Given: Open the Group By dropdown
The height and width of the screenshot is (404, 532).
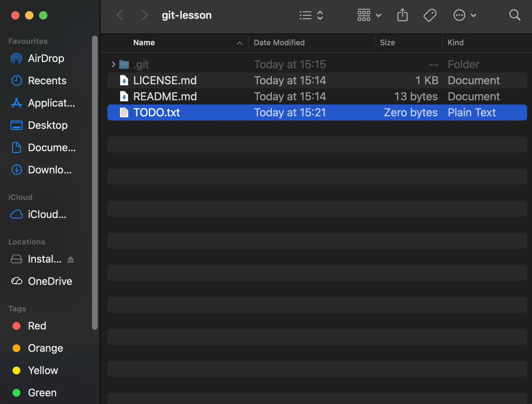Looking at the screenshot, I should [369, 15].
